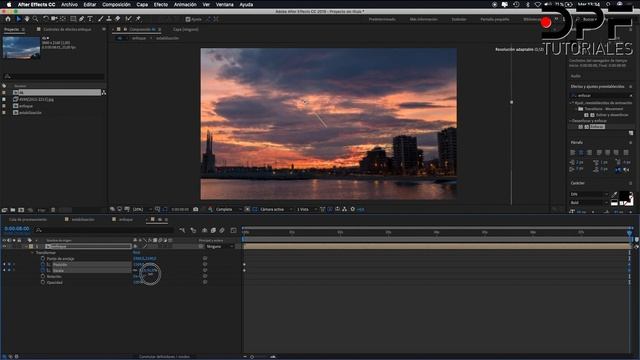The width and height of the screenshot is (640, 360).
Task: Click the fill color swatch in Carácter panel
Action: click(624, 197)
